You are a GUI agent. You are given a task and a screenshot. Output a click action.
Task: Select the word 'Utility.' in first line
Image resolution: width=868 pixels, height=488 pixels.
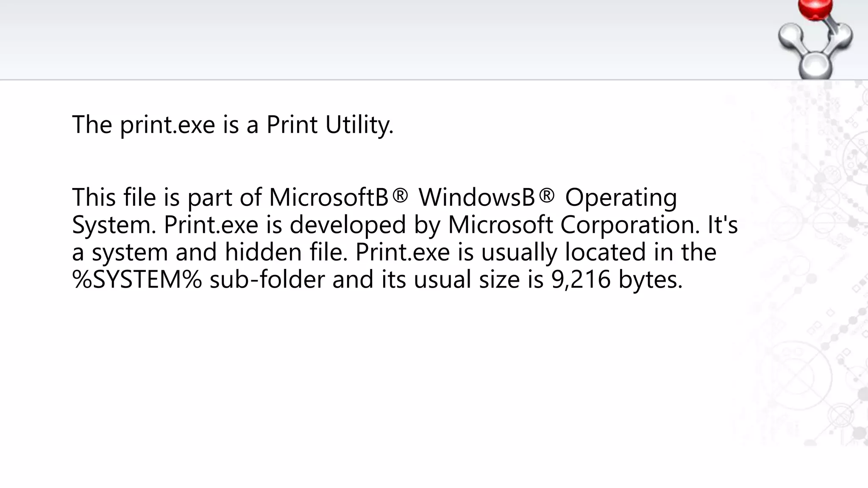point(359,125)
